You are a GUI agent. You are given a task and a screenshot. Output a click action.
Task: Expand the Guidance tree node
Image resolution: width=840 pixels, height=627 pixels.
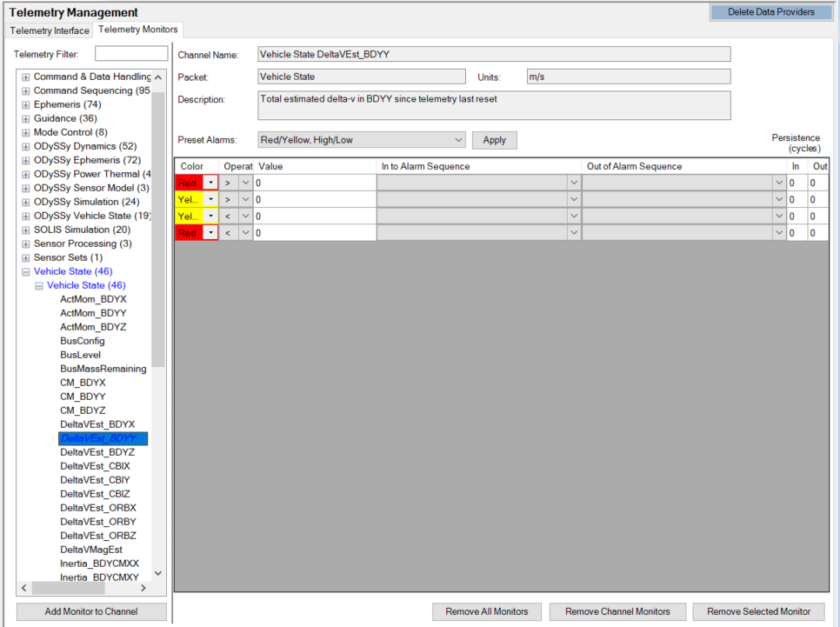click(x=26, y=119)
